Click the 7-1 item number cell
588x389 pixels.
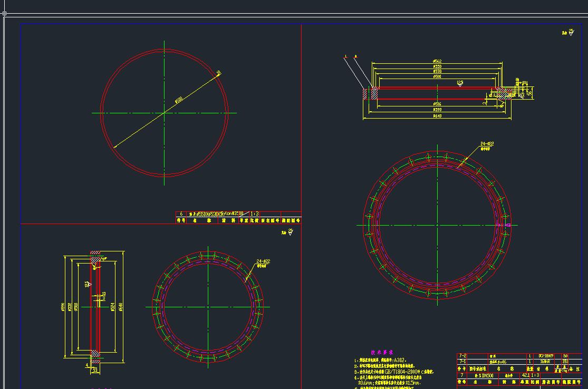462,361
